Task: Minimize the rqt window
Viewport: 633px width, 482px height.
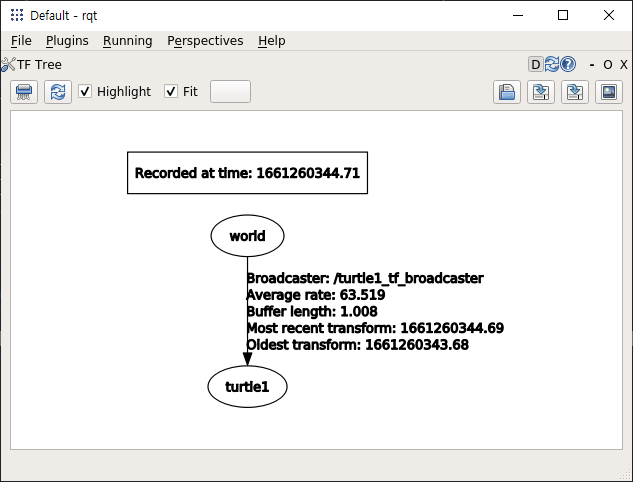Action: pos(518,15)
